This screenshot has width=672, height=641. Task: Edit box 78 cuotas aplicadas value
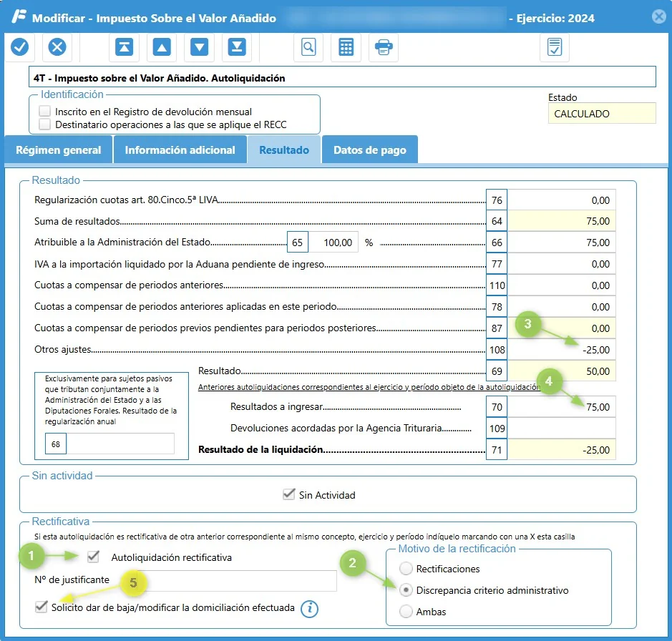pos(561,307)
